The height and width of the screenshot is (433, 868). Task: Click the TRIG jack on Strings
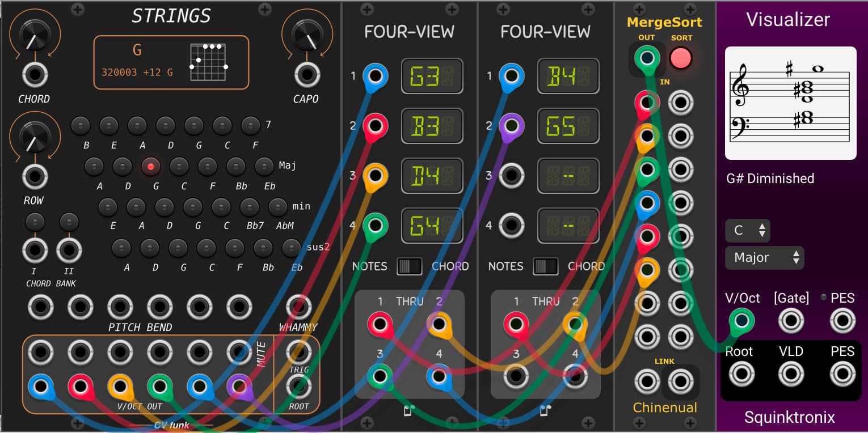pyautogui.click(x=298, y=353)
